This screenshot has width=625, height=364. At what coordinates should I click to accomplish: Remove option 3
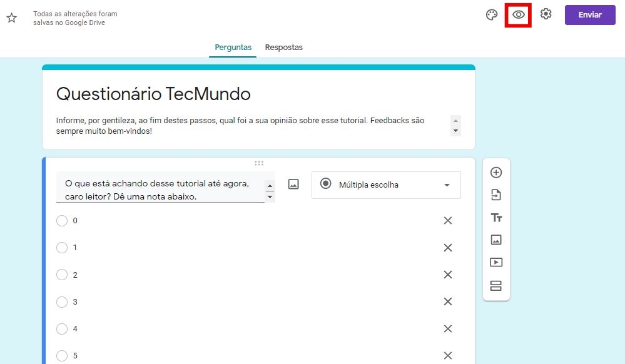pyautogui.click(x=448, y=302)
